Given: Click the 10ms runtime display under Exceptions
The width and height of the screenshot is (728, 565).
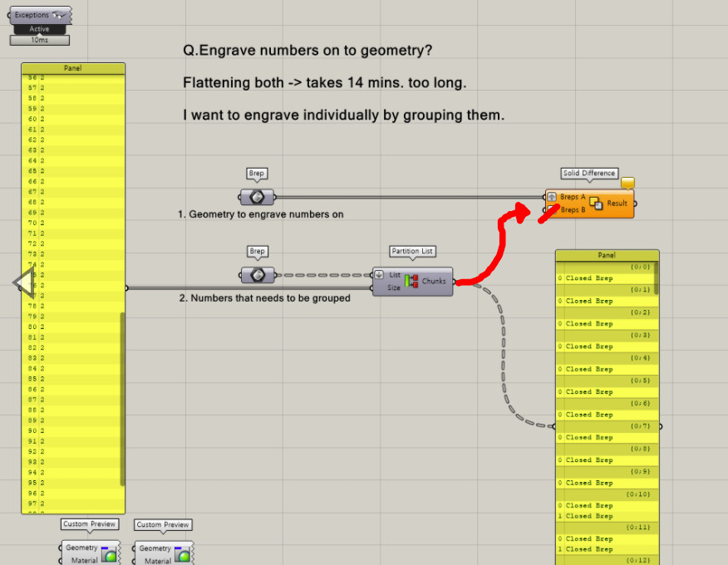Looking at the screenshot, I should [39, 39].
